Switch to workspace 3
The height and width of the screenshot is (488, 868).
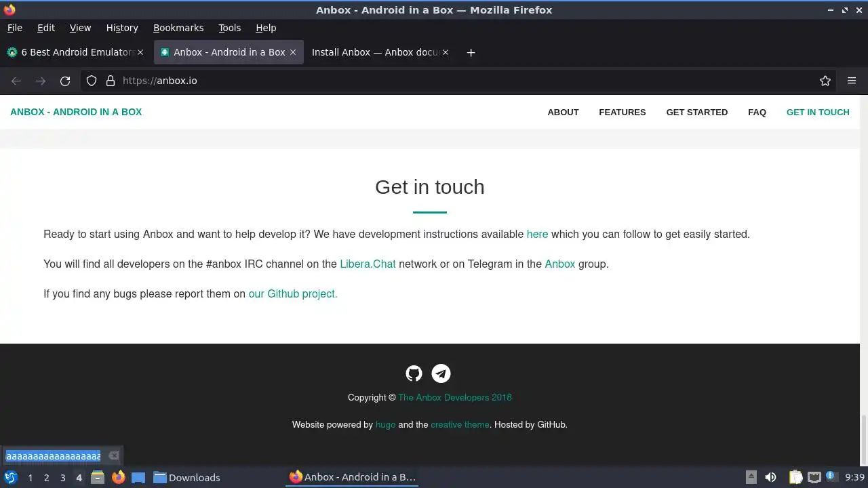click(x=62, y=478)
